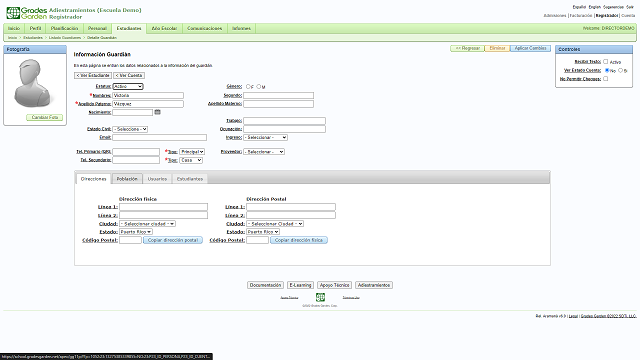This screenshot has height=360, width=640.
Task: Click the < Ver Cuenta button
Action: point(129,76)
